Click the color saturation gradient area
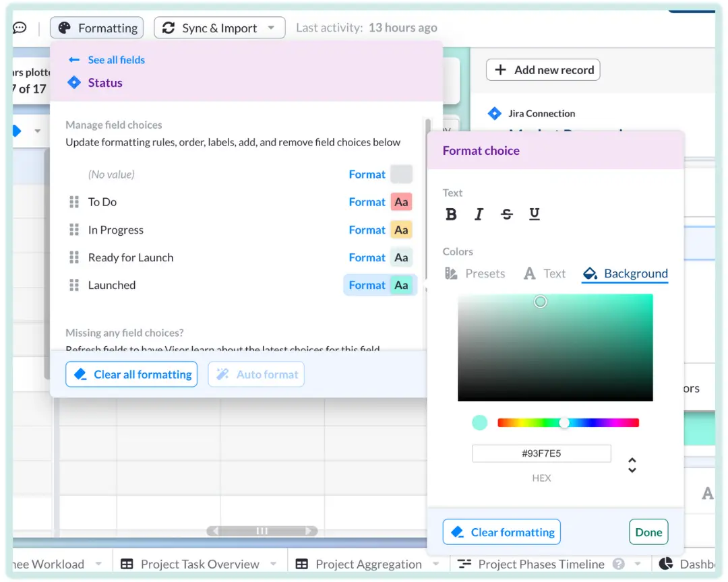The image size is (728, 582). point(555,348)
